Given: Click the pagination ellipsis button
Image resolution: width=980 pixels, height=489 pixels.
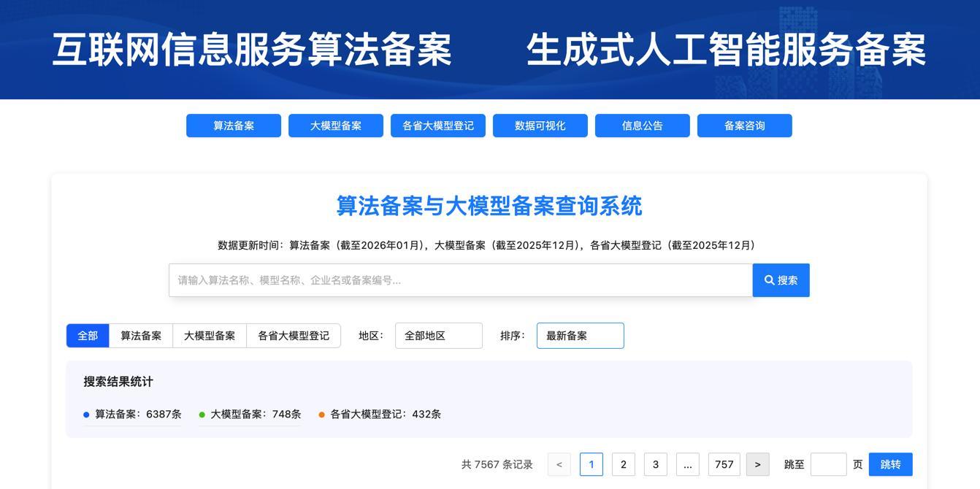Looking at the screenshot, I should point(688,464).
